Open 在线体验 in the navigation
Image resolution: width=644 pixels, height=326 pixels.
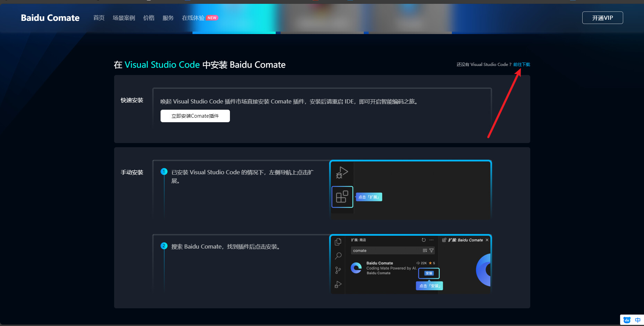(193, 18)
